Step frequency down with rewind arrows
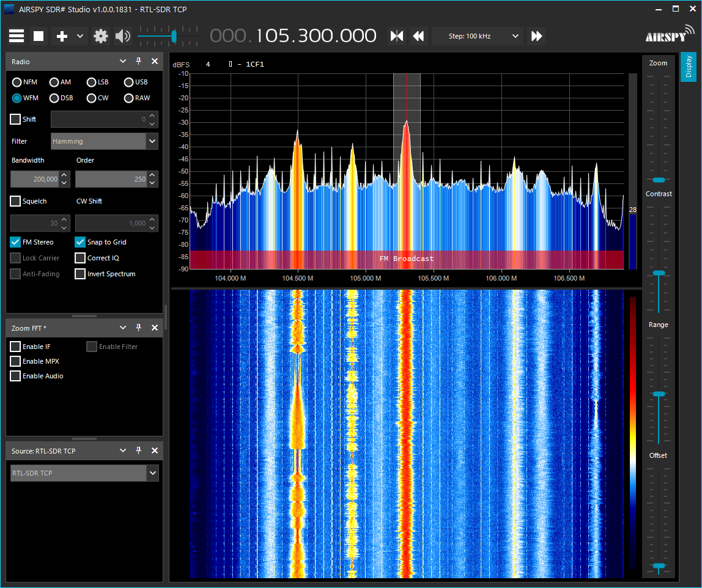The image size is (702, 588). point(419,36)
